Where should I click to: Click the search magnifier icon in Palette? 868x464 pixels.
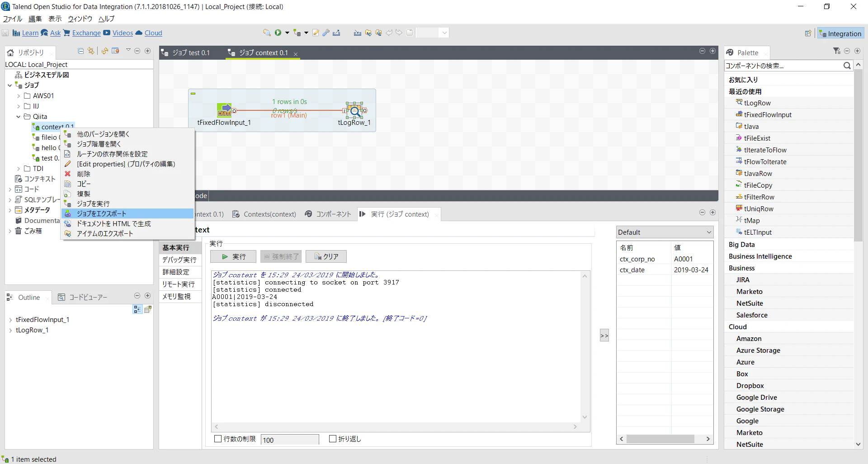point(847,66)
